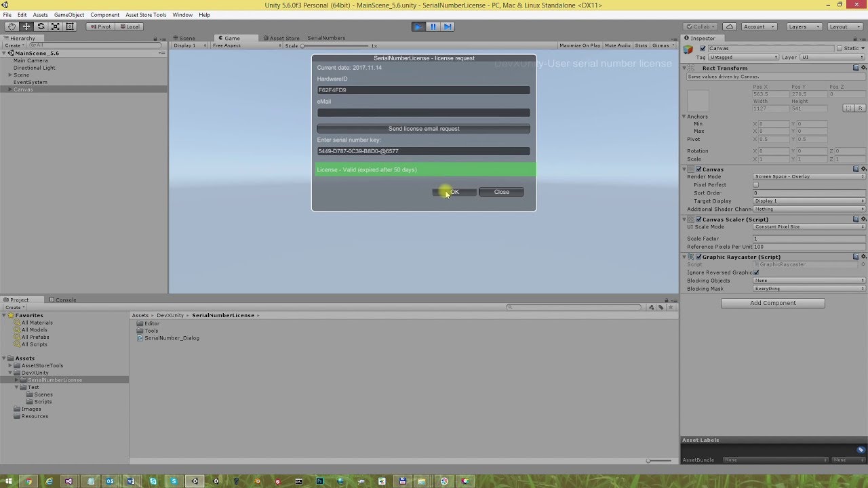Toggle Maximize On Play
The width and height of the screenshot is (868, 488).
coord(580,45)
